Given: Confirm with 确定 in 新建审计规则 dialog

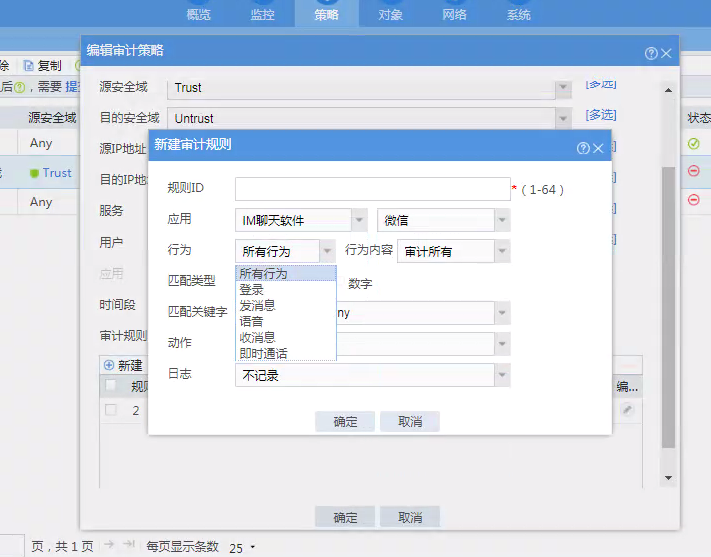Looking at the screenshot, I should [345, 421].
